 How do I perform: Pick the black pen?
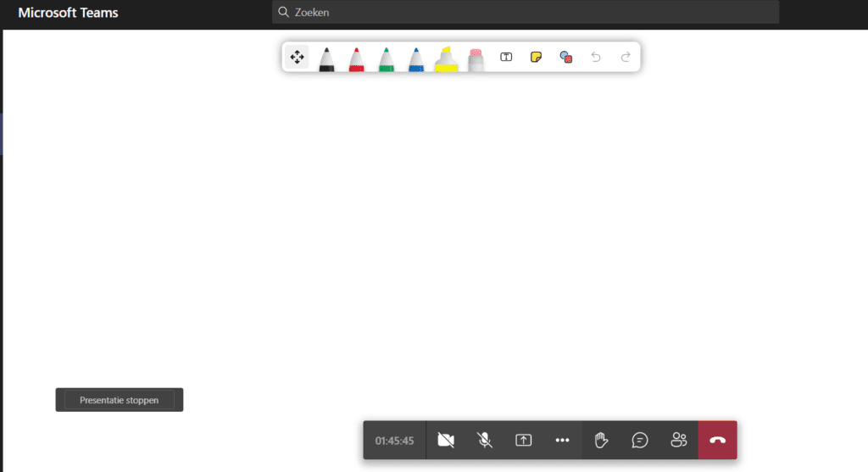coord(326,58)
